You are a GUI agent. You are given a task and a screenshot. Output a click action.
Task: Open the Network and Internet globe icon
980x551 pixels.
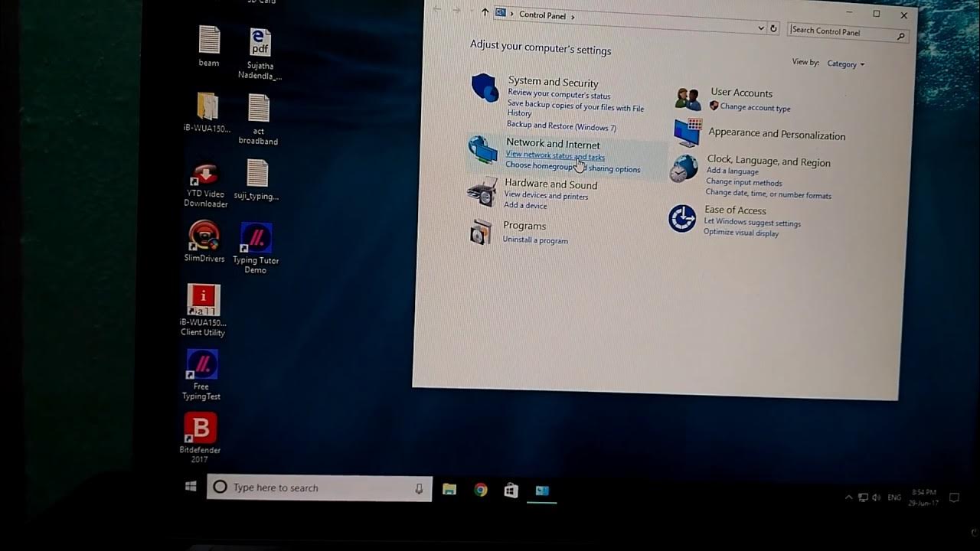(482, 150)
